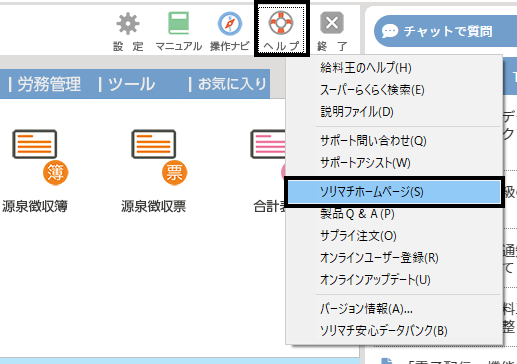Open オンラインユーザー登録(R) menu item
Viewport: 517px width, 364px height.
394,258
